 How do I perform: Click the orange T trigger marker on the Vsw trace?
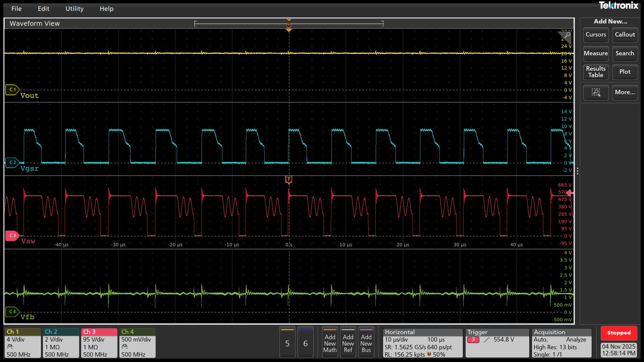[x=289, y=180]
